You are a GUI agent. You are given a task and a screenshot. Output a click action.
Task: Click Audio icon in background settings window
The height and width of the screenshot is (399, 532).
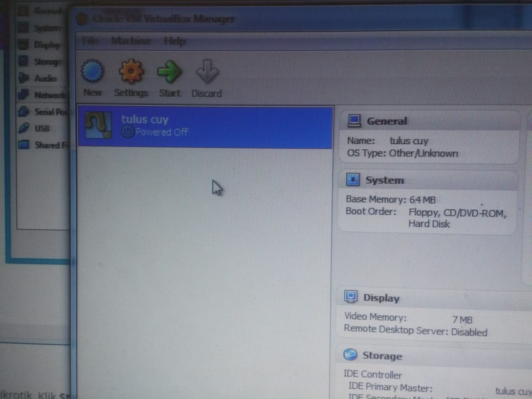click(x=24, y=78)
